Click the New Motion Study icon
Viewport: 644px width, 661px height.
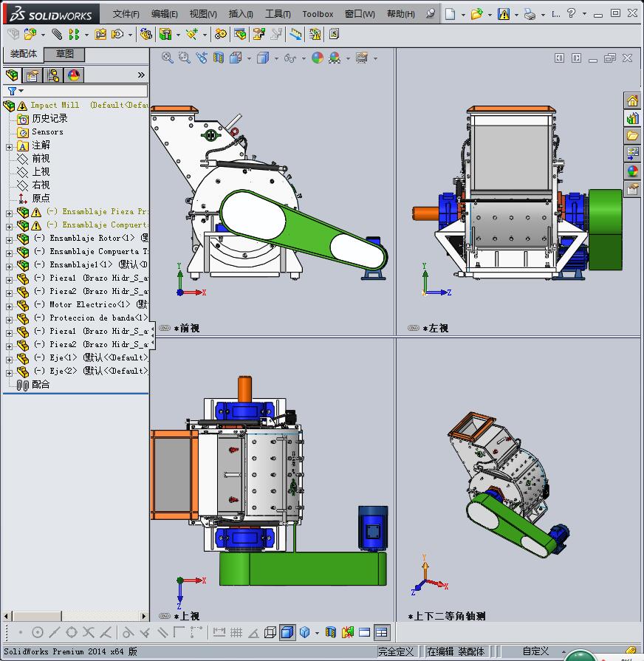[220, 34]
